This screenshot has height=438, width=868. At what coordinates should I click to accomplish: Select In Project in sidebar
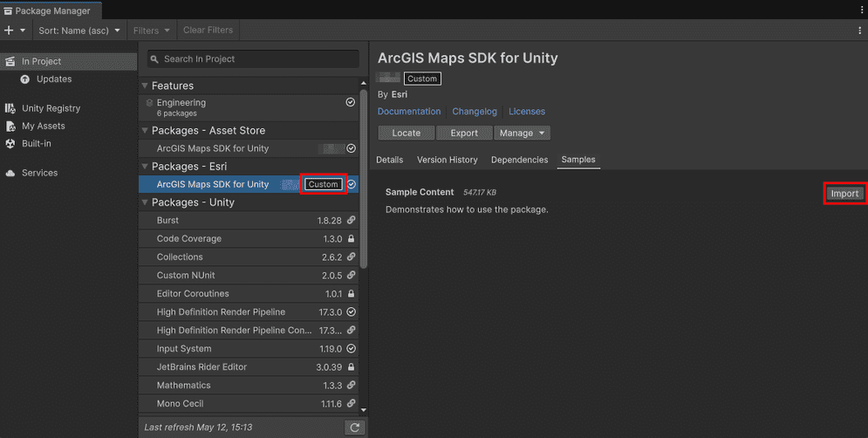[x=69, y=61]
